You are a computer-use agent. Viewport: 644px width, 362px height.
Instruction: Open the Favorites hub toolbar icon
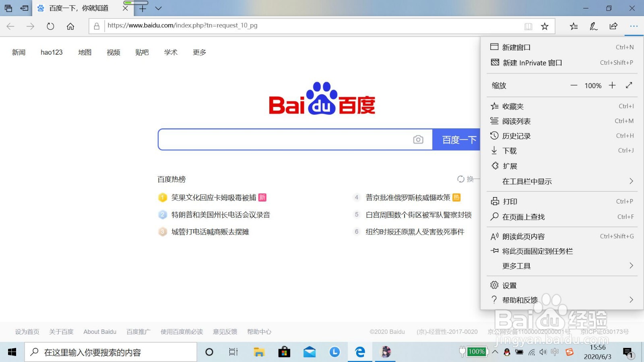[x=574, y=26]
